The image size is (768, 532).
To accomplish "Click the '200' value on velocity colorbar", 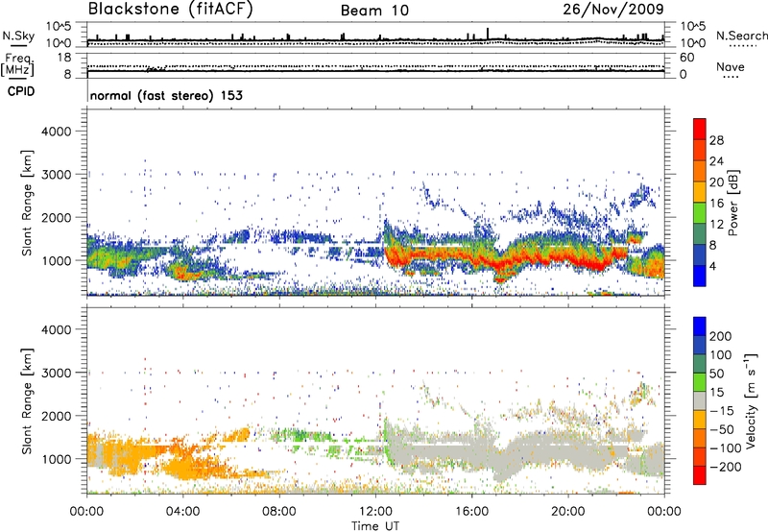I will pos(721,336).
